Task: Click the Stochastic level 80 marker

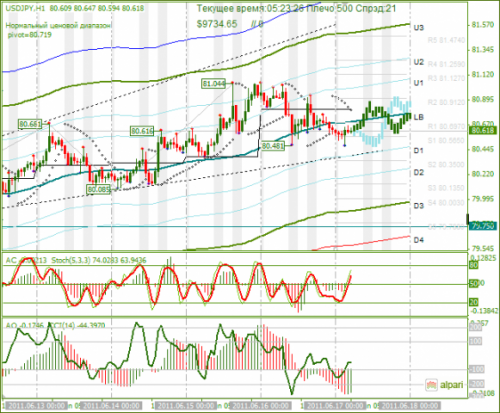Action: (x=474, y=265)
